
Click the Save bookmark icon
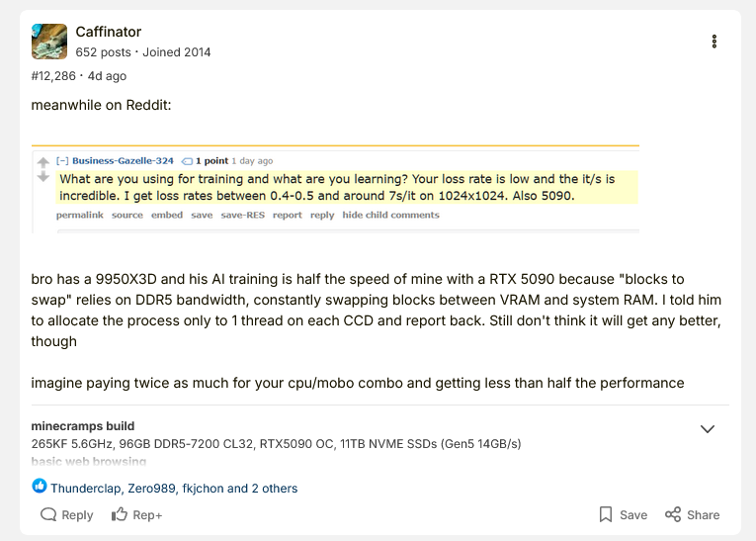[606, 514]
